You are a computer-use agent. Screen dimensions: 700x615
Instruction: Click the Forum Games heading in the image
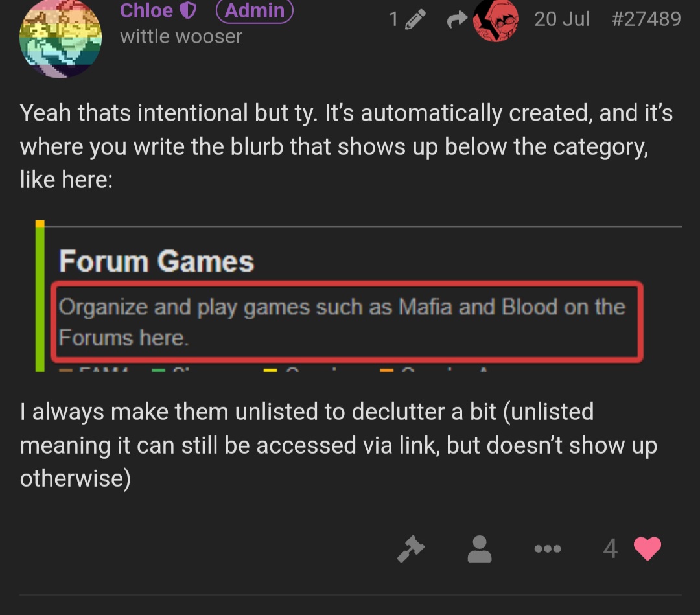coord(156,261)
